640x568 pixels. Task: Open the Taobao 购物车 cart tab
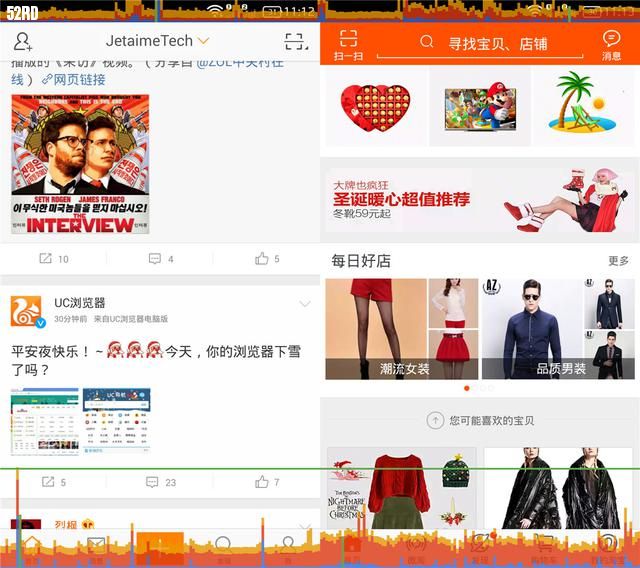pyautogui.click(x=544, y=550)
